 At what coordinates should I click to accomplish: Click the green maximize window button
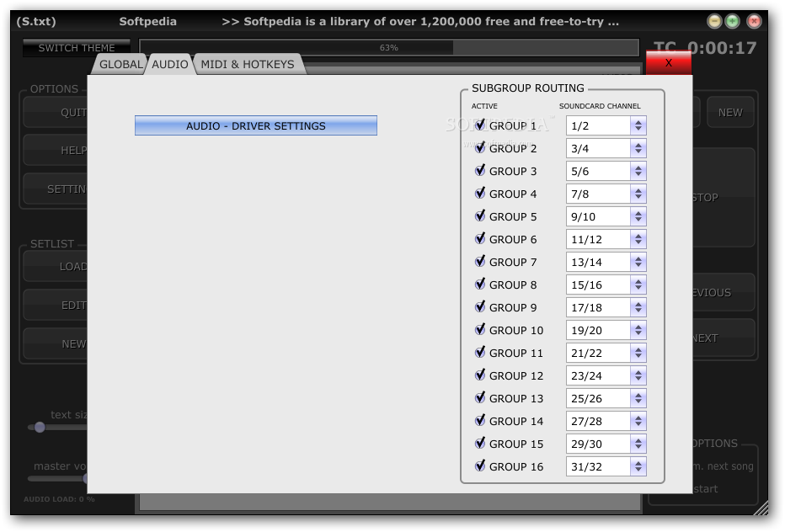733,21
